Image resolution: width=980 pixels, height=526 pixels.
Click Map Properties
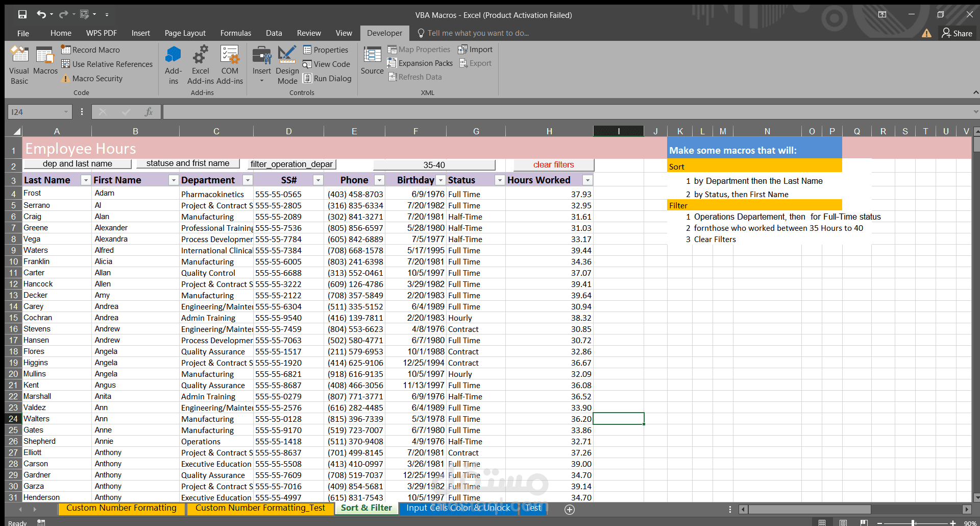[x=419, y=50]
